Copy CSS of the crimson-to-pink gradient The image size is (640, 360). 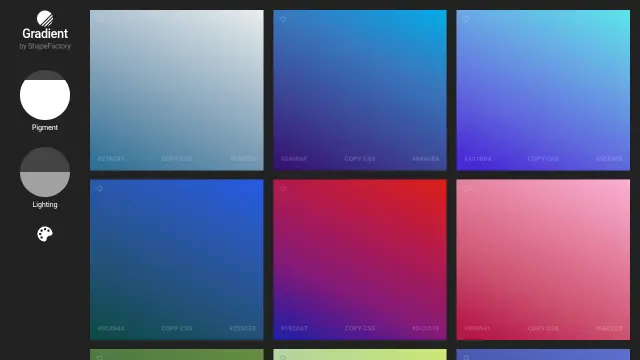pos(543,328)
